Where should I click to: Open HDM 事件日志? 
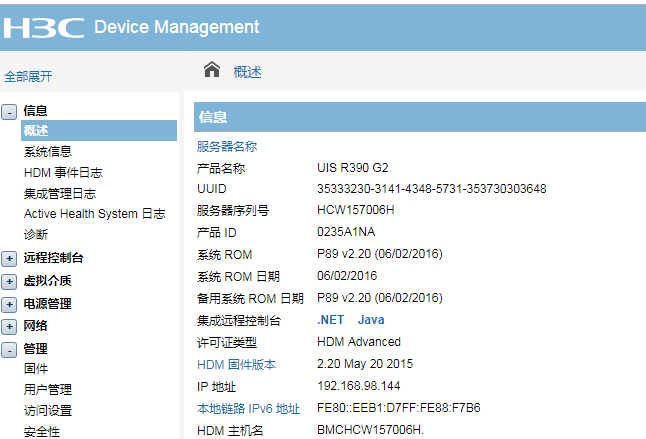pyautogui.click(x=63, y=173)
